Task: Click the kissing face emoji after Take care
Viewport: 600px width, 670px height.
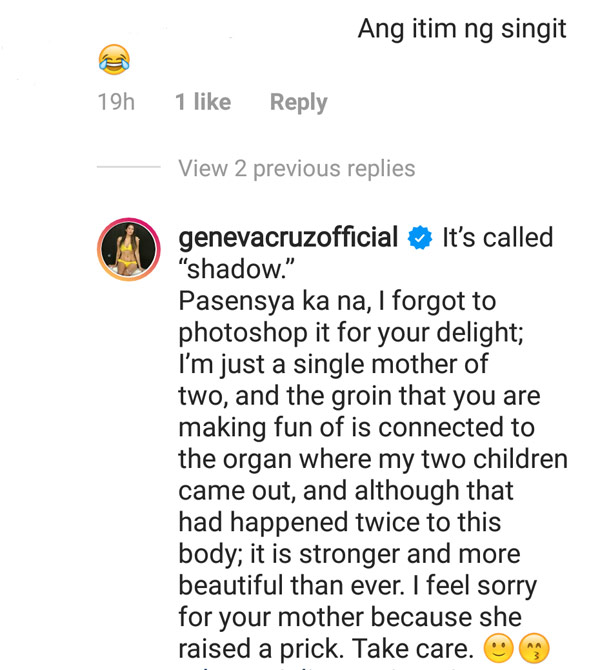Action: [534, 649]
